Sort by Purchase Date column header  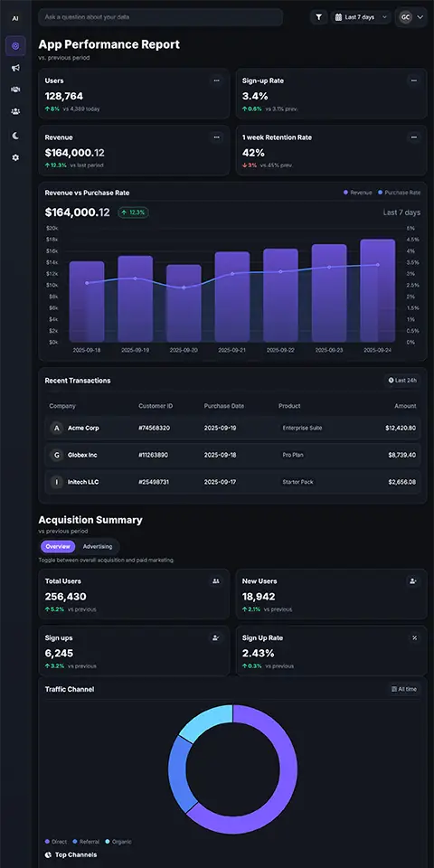point(224,406)
